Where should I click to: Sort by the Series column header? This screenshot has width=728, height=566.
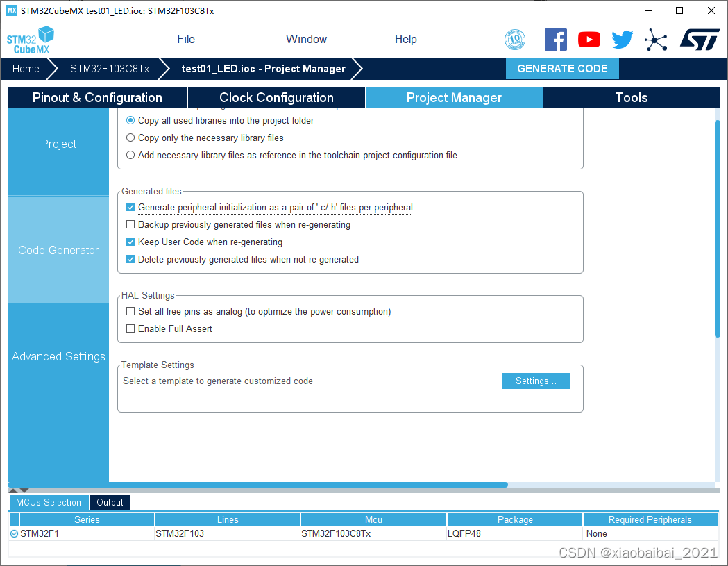point(87,519)
